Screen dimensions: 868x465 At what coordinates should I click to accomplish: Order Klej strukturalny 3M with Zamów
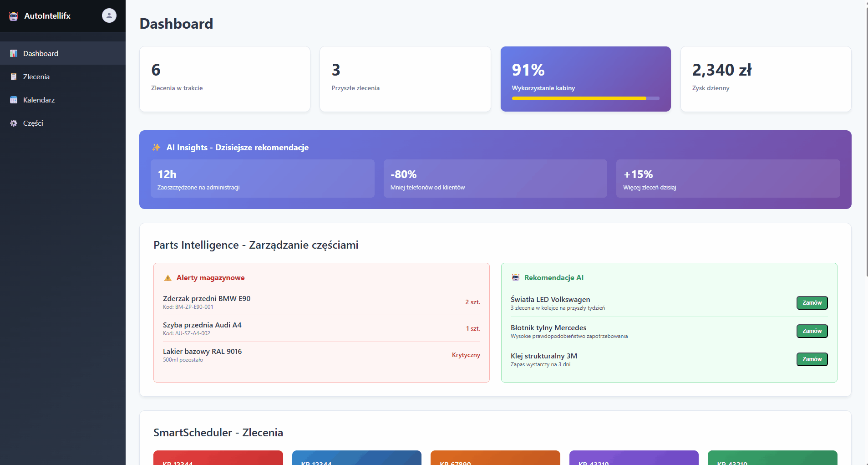[812, 359]
